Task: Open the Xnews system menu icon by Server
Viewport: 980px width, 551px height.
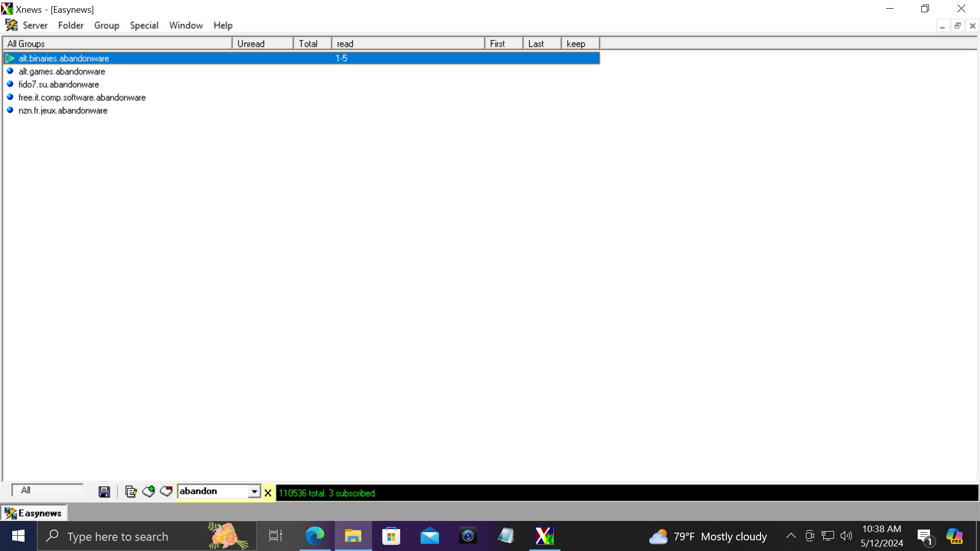Action: [11, 25]
